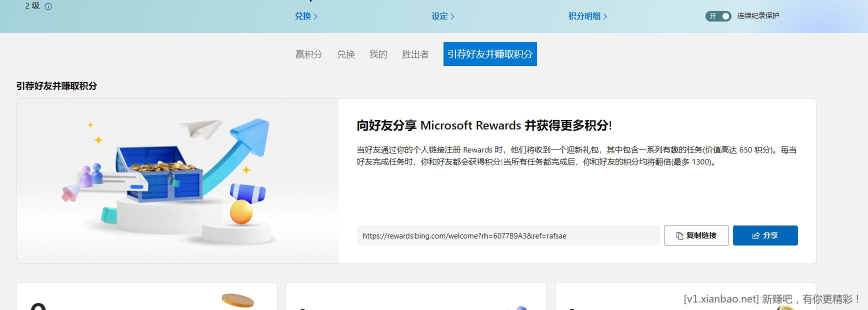This screenshot has width=868, height=310.
Task: Toggle the 连续纪录保护 switch
Action: click(718, 16)
